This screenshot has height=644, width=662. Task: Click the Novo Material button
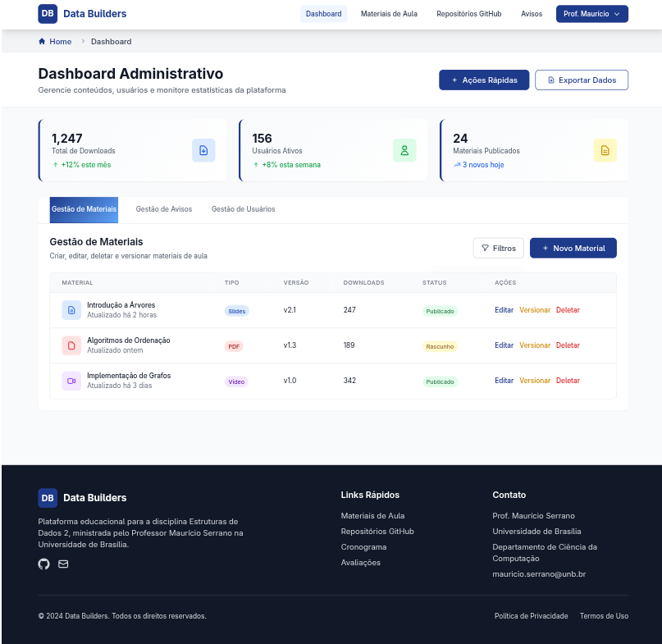(x=573, y=248)
